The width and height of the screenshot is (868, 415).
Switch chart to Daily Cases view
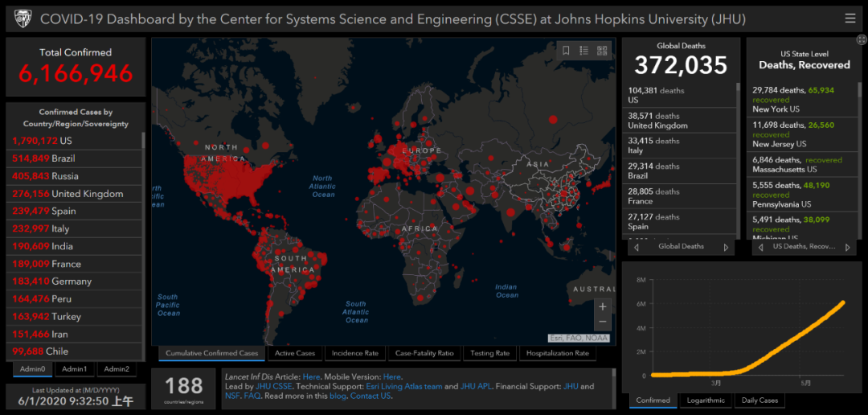point(759,401)
